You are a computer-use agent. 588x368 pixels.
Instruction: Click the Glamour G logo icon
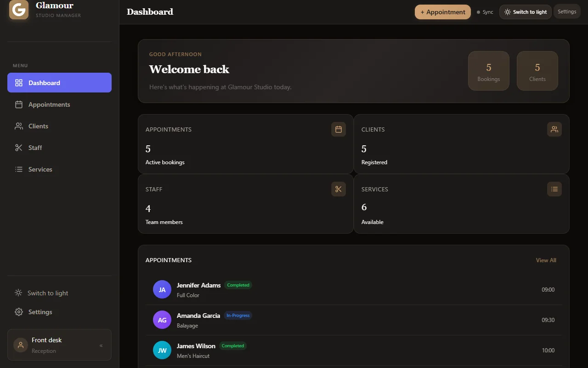point(19,10)
